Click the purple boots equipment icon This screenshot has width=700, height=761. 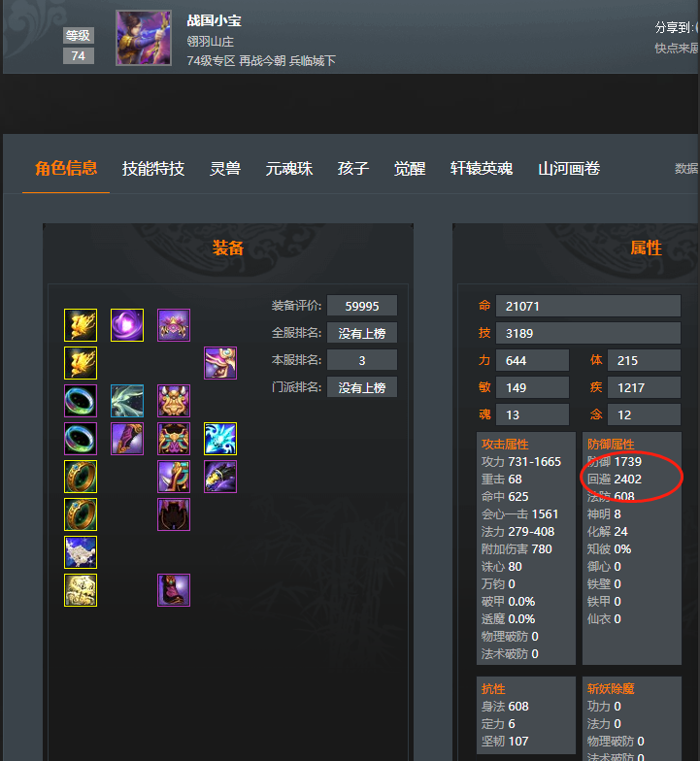(174, 590)
